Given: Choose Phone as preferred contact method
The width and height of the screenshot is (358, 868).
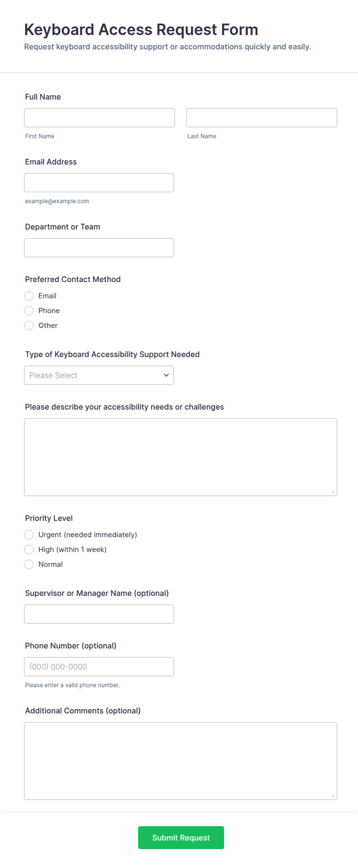Looking at the screenshot, I should (29, 311).
